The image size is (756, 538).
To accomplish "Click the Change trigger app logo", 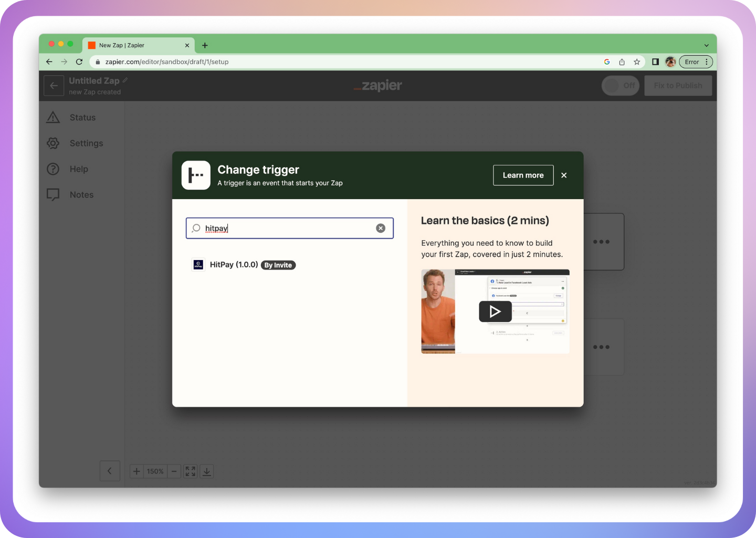I will point(196,175).
